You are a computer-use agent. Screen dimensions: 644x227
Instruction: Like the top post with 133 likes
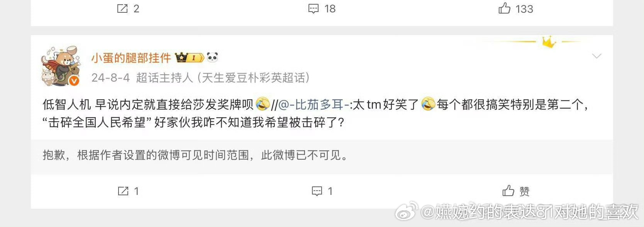(x=504, y=8)
